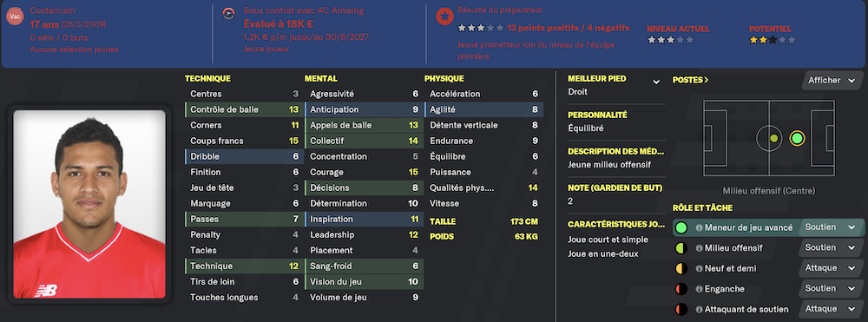Click info icon beside Attaquant de soutien
This screenshot has height=322, width=868.
click(699, 309)
